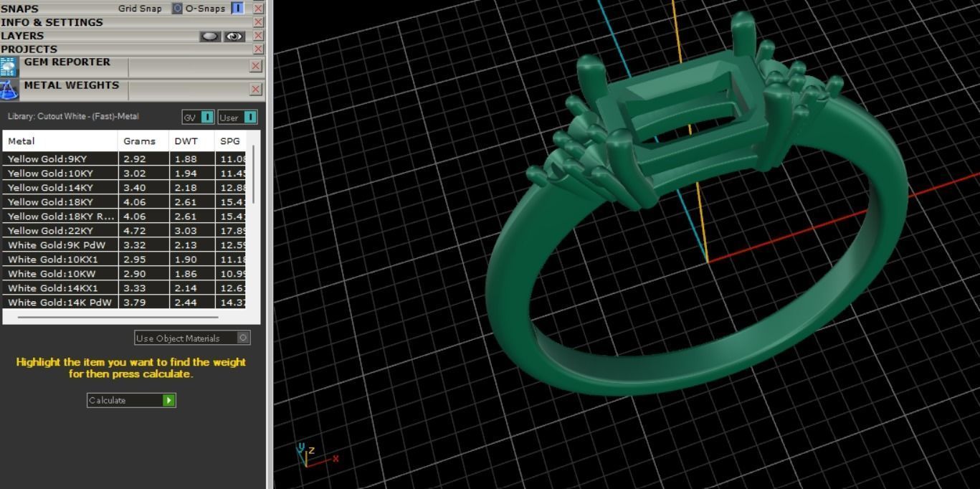Expand the INFO & SETTINGS panel header
Viewport: 980px width, 489px height.
click(x=52, y=22)
